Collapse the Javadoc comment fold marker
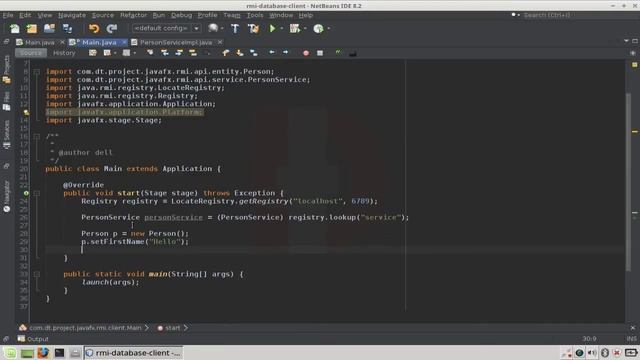The height and width of the screenshot is (360, 640). [36, 136]
